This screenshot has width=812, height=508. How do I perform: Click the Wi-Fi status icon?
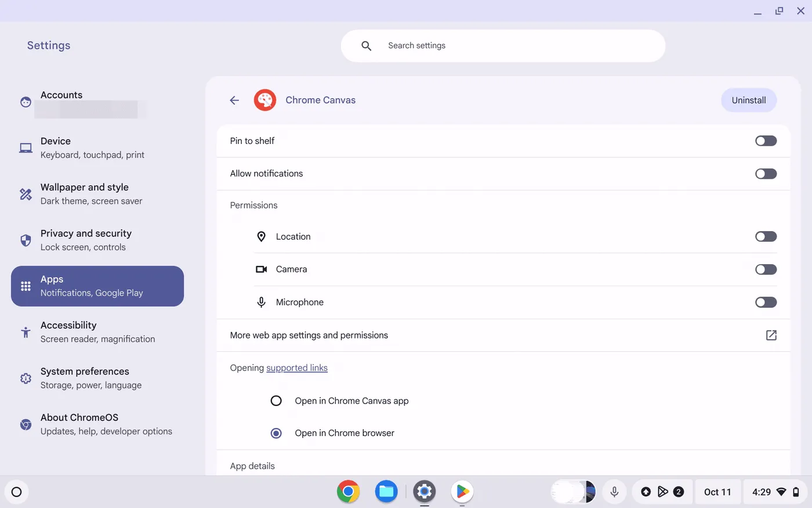(x=781, y=492)
